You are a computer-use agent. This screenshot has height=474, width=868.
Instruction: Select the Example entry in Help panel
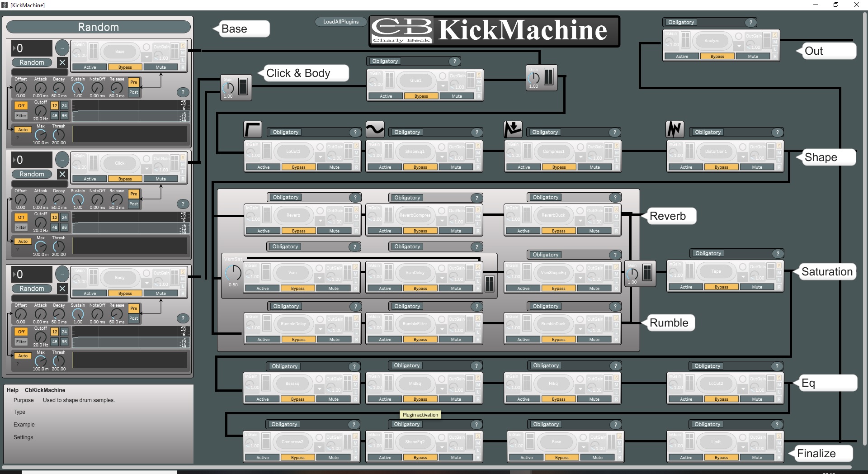[x=24, y=425]
